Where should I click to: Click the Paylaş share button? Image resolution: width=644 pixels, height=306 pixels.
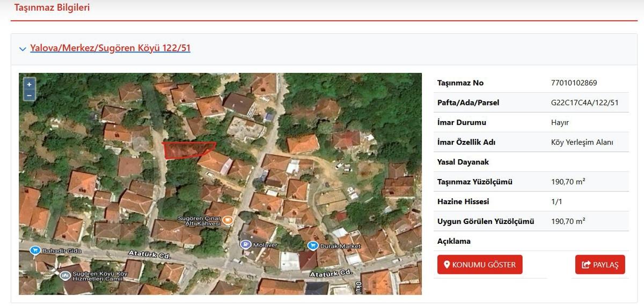pyautogui.click(x=600, y=265)
